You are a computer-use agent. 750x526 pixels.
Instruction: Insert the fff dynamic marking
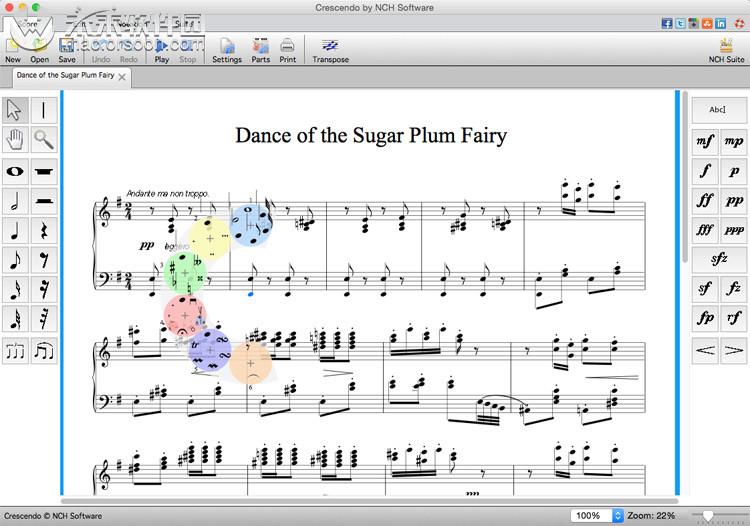point(705,230)
